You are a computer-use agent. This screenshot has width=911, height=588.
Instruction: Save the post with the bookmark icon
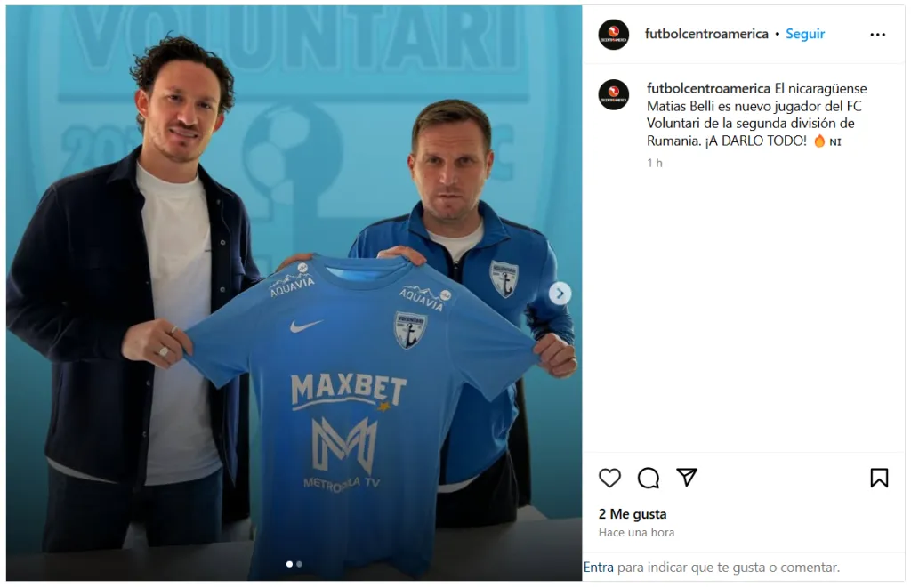click(879, 478)
